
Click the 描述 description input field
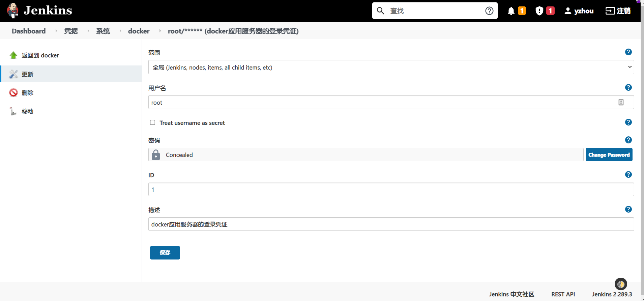[x=391, y=224]
